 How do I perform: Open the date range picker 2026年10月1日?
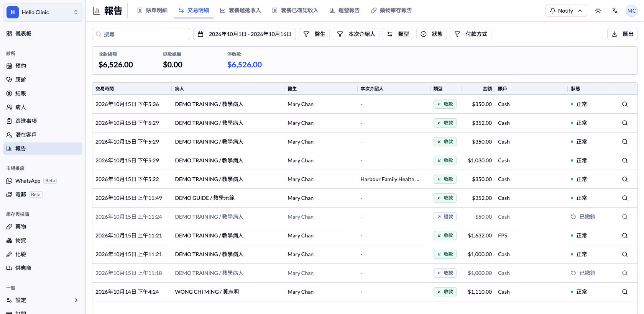pyautogui.click(x=245, y=34)
